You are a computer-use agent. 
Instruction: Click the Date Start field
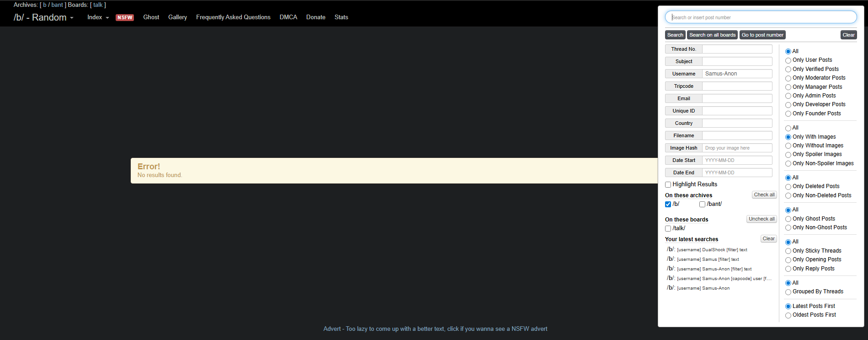(x=737, y=160)
